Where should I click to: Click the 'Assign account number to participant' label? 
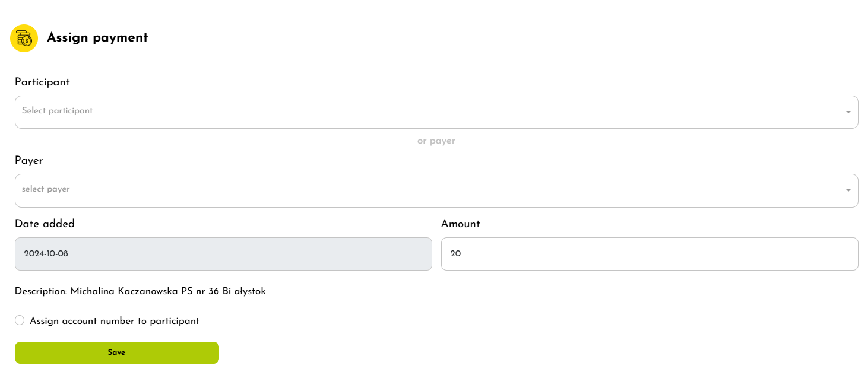115,321
